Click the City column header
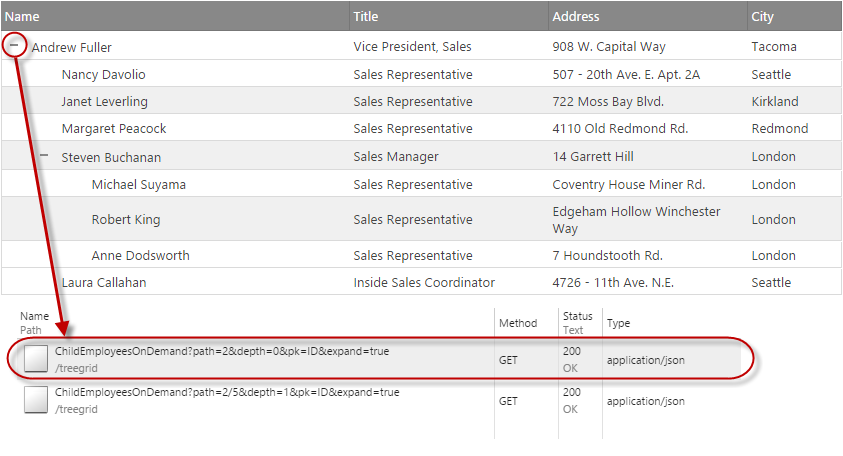 click(x=762, y=16)
